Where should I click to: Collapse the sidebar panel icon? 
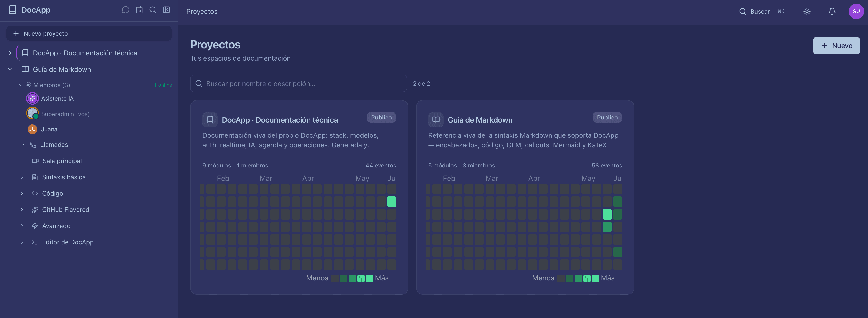click(166, 10)
